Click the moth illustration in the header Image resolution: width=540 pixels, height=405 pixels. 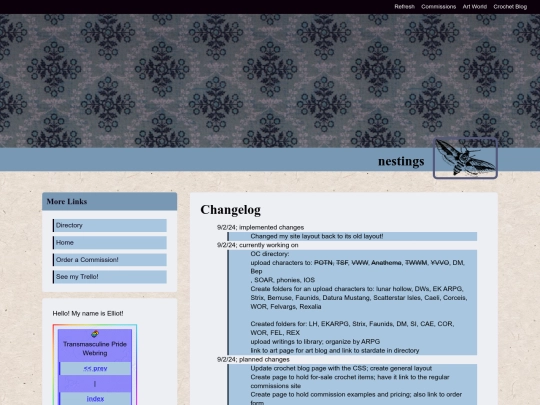click(x=465, y=158)
